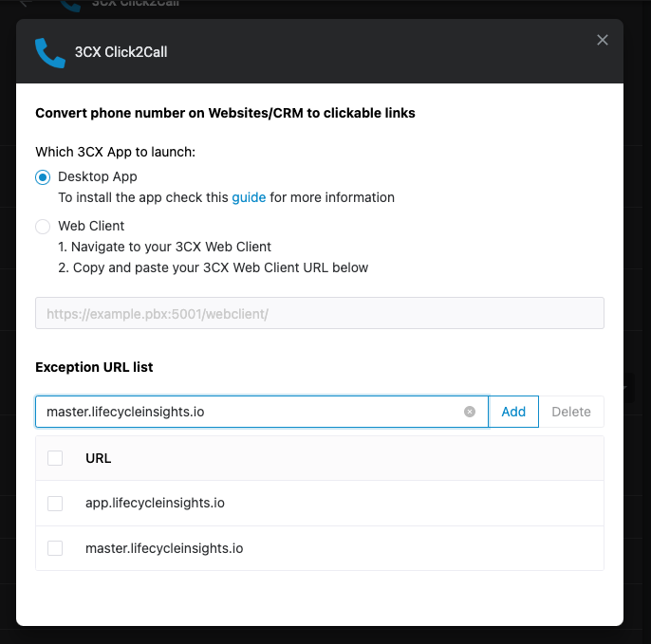The width and height of the screenshot is (651, 644).
Task: Go back using the top-left back arrow
Action: point(26,3)
